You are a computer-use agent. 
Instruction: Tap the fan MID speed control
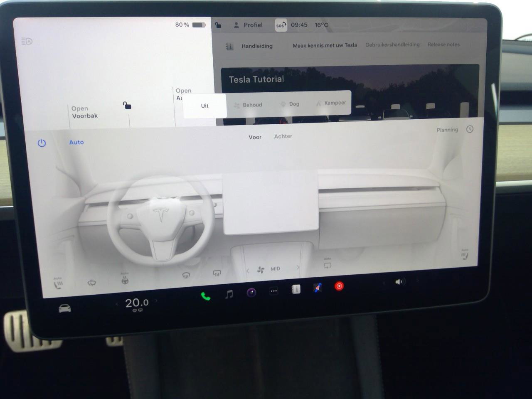(268, 269)
